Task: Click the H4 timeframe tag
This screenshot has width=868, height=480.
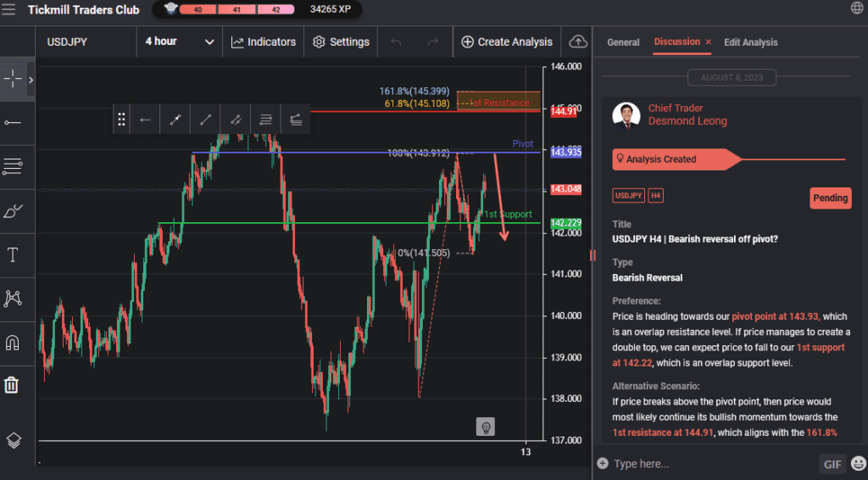Action: [x=655, y=195]
